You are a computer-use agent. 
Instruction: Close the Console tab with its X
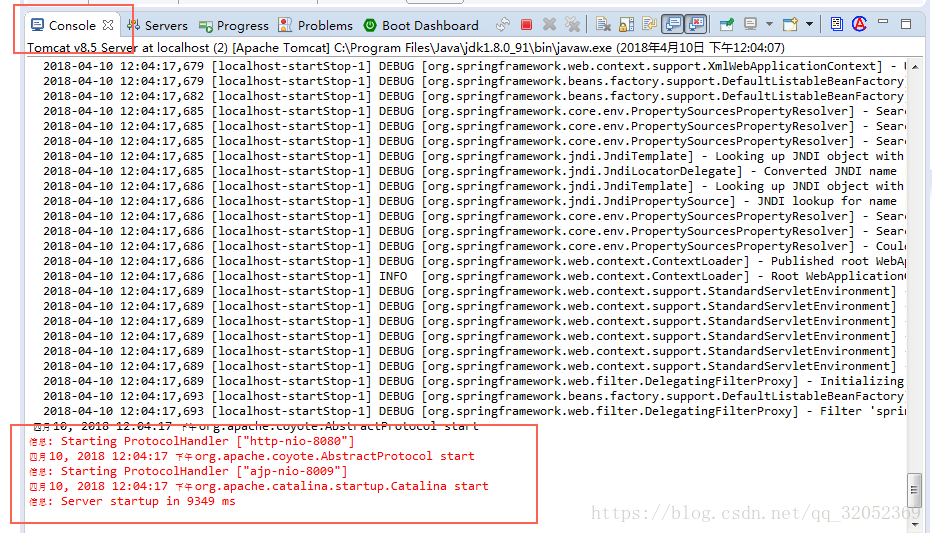[x=108, y=25]
